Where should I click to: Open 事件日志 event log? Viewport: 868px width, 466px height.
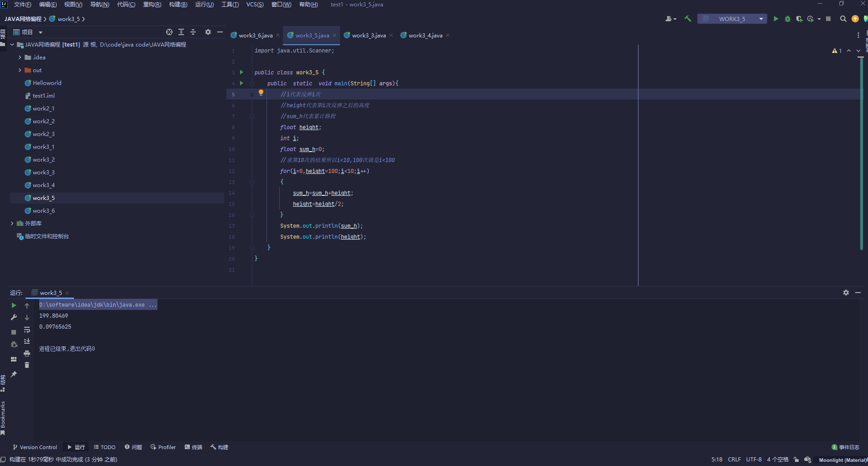[846, 447]
